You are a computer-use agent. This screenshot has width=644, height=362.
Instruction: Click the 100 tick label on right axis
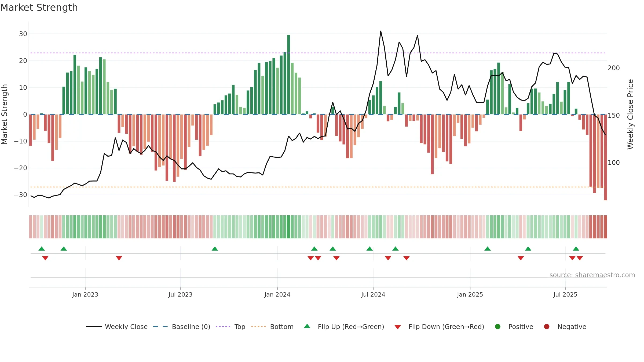pyautogui.click(x=614, y=163)
